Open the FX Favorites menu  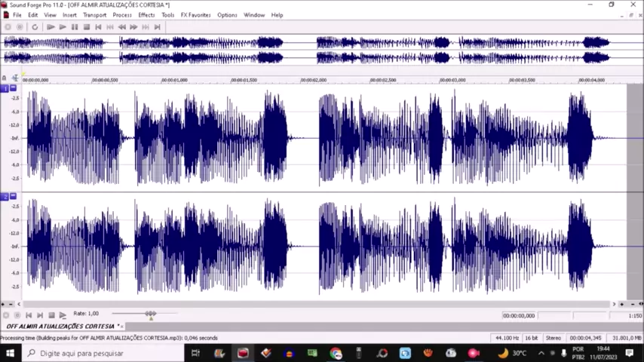(195, 15)
